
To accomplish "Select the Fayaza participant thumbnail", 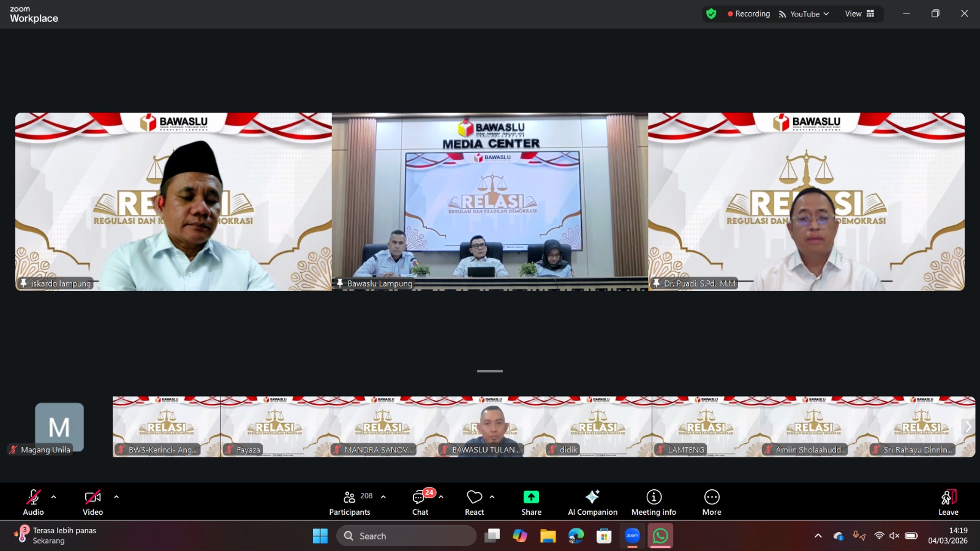I will (274, 427).
